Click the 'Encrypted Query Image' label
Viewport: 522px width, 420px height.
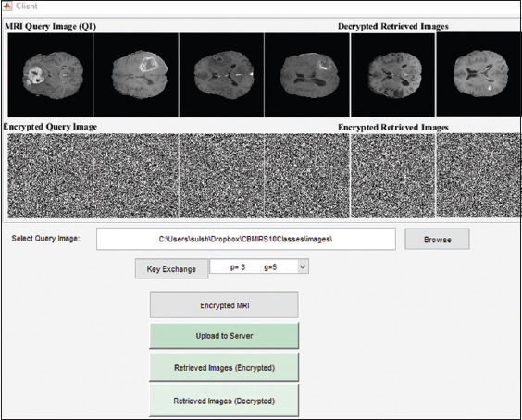click(x=50, y=127)
